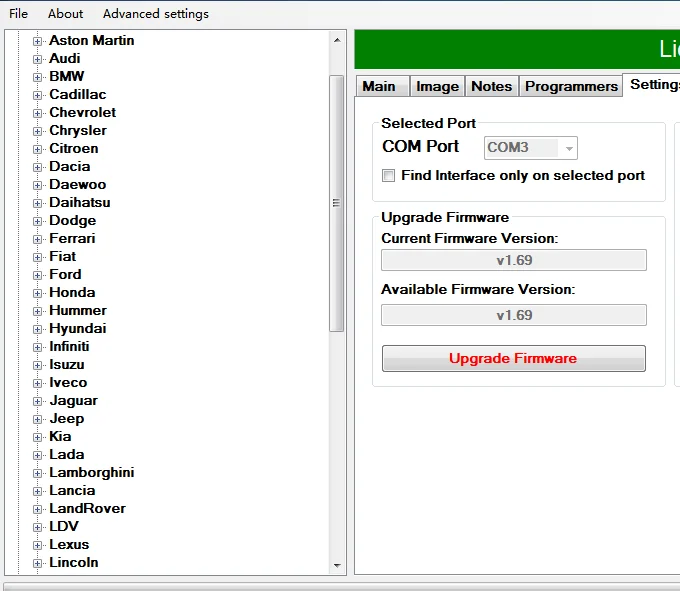This screenshot has width=680, height=591.
Task: Select Kia in the vehicle tree
Action: pyautogui.click(x=60, y=437)
